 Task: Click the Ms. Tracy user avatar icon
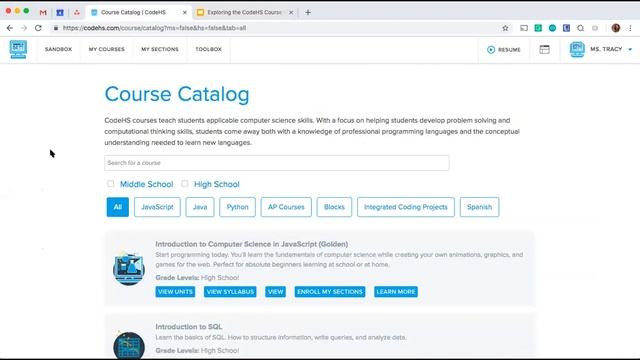point(577,49)
